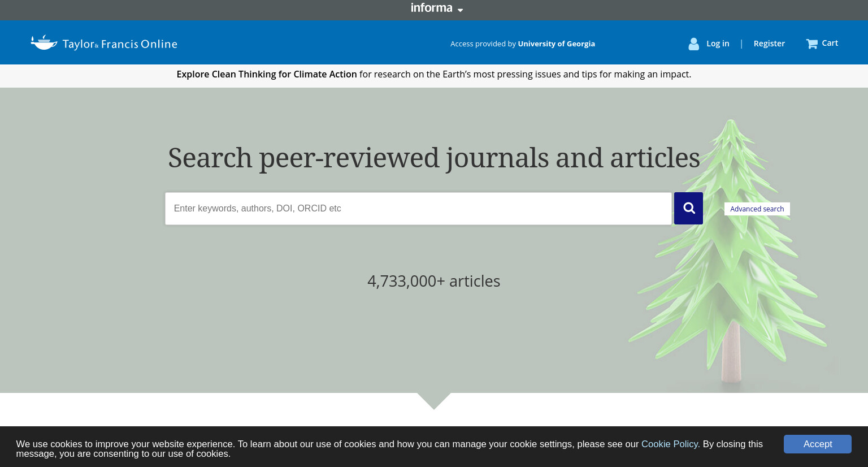Click the 4,733,000+ articles count
Viewport: 868px width, 467px height.
point(434,281)
